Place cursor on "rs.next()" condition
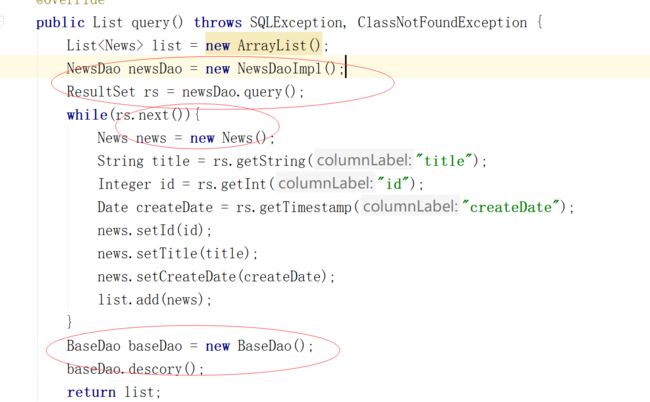 (151, 115)
